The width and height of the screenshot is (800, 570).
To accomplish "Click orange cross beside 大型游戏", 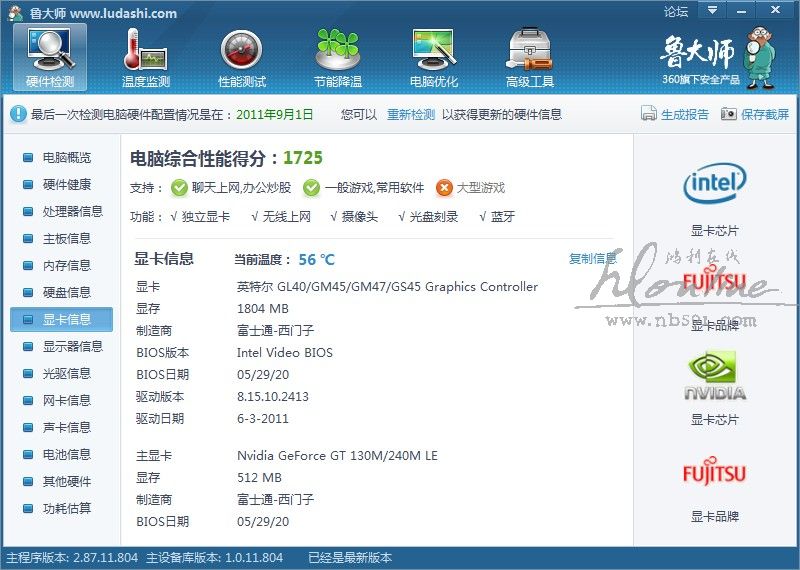I will (444, 188).
